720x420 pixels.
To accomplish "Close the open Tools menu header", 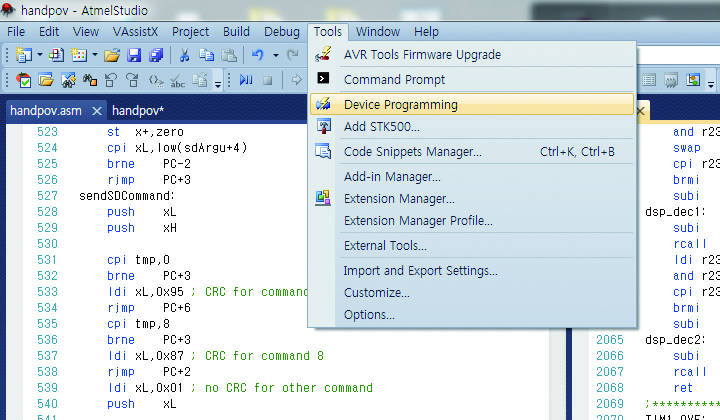I will [x=328, y=32].
